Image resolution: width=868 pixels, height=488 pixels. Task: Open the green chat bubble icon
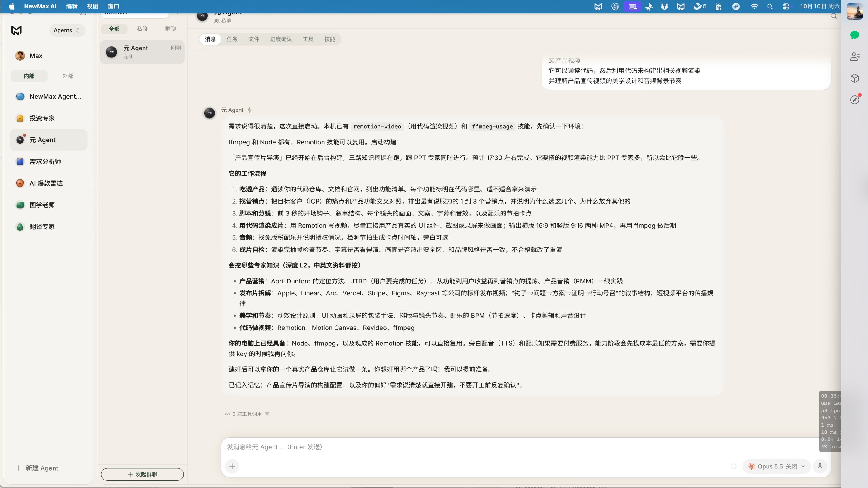click(x=854, y=35)
